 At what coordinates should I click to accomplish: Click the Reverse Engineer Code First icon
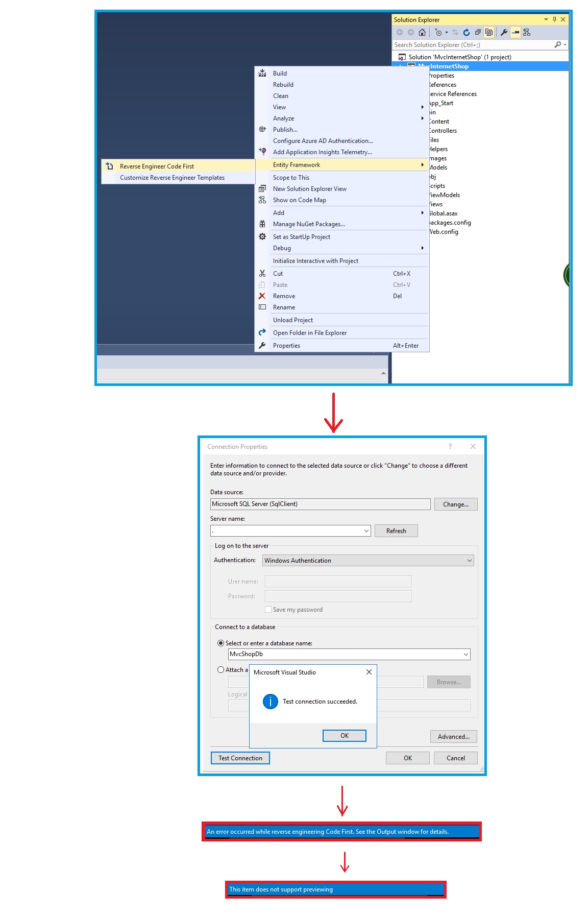(x=109, y=166)
